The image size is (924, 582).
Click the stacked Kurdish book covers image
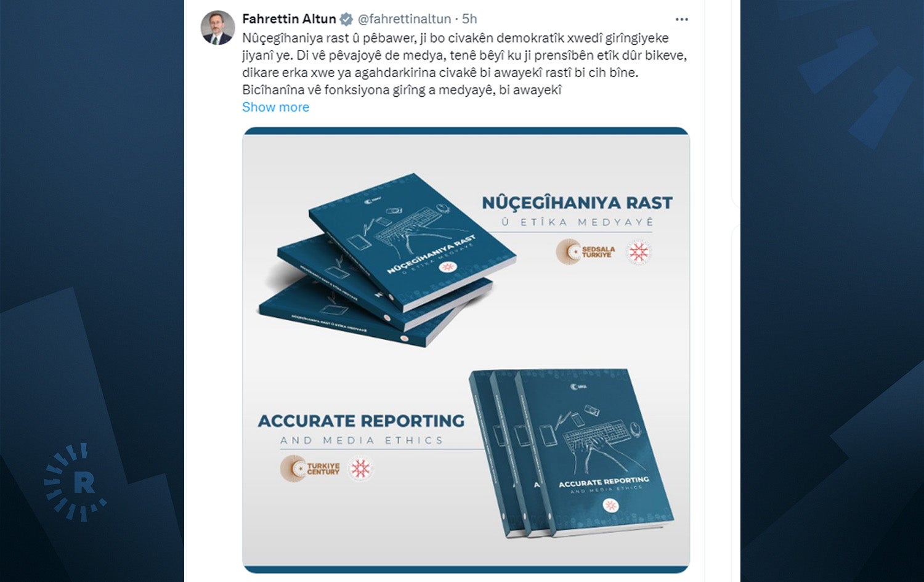[x=388, y=259]
